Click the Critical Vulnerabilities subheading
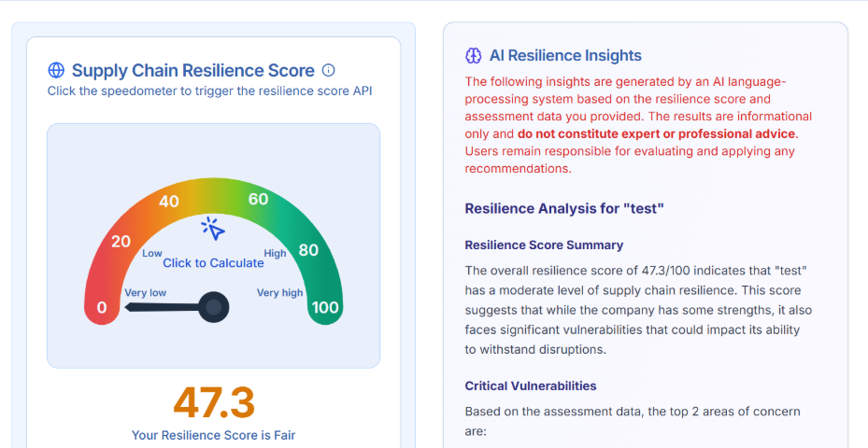The image size is (868, 448). (530, 385)
